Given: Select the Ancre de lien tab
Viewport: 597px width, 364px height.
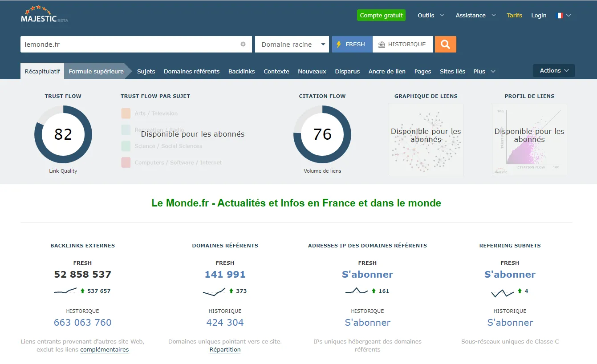Looking at the screenshot, I should click(387, 72).
